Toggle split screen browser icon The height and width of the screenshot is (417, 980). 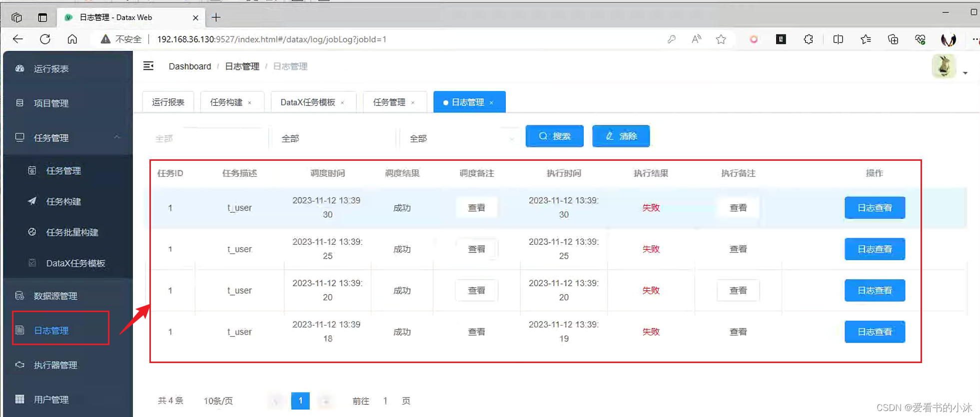[838, 39]
